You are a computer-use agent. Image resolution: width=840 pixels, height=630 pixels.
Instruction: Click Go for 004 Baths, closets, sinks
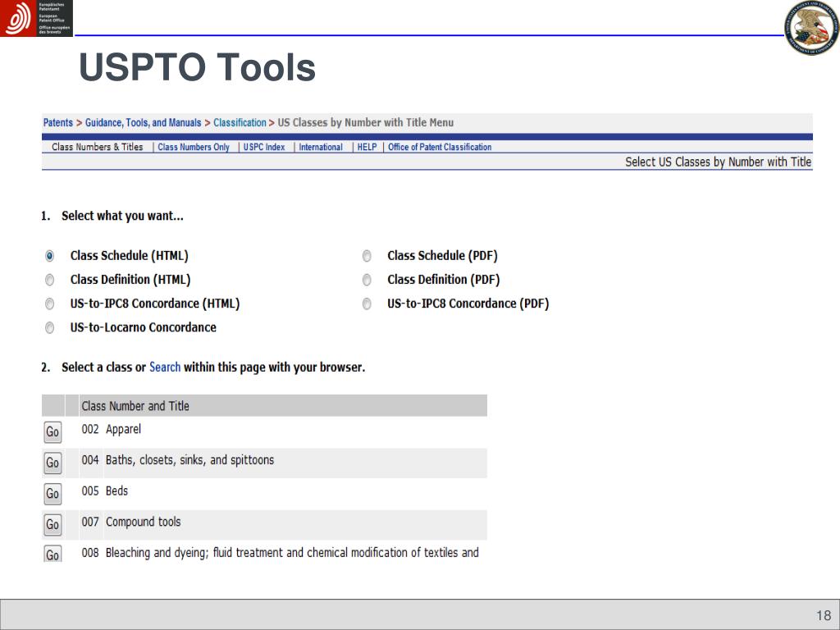click(x=52, y=463)
